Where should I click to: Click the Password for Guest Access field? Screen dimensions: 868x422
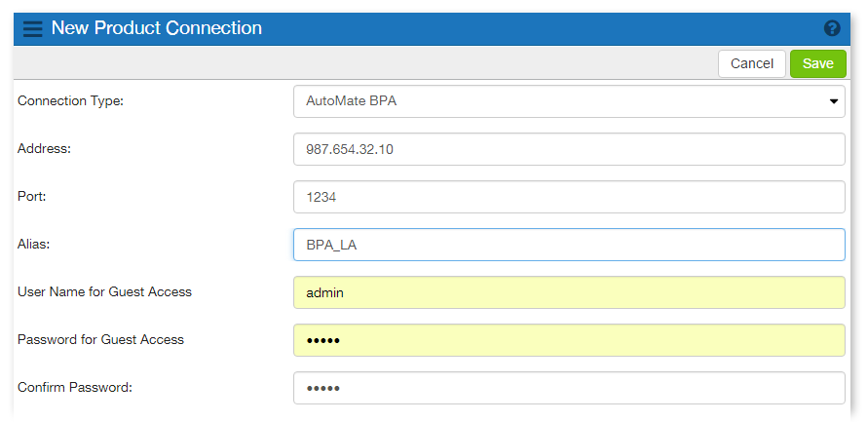[568, 340]
